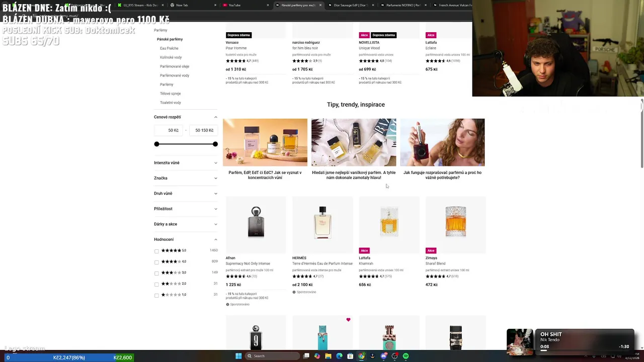Filter by 1,0 star rating checkbox

[x=156, y=296]
